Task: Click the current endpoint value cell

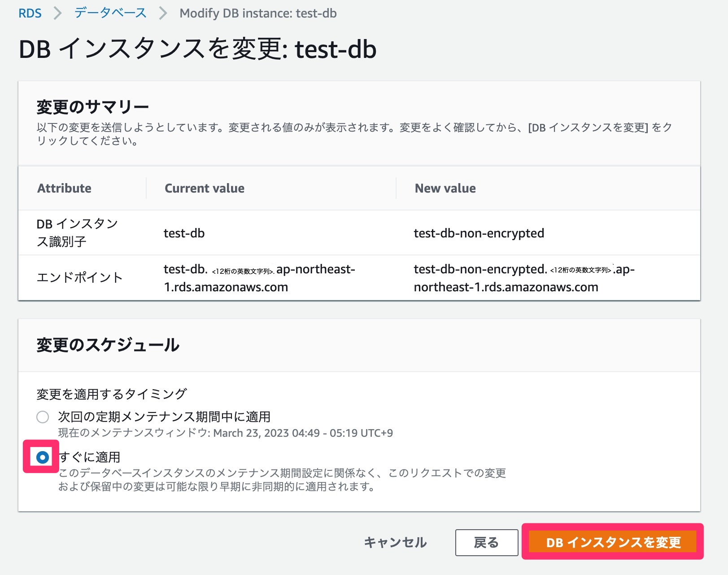Action: pyautogui.click(x=259, y=278)
